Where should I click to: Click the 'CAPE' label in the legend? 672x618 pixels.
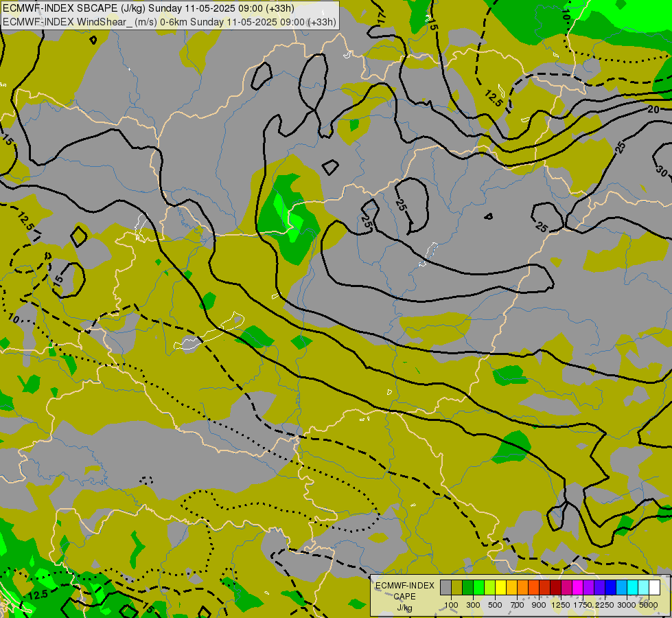pos(404,597)
